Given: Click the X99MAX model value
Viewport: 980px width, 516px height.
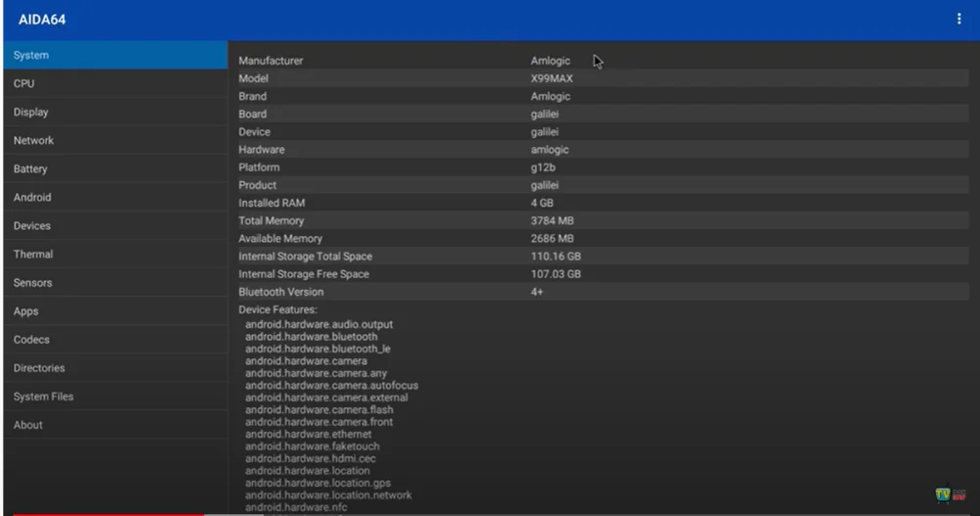Looking at the screenshot, I should coord(552,78).
